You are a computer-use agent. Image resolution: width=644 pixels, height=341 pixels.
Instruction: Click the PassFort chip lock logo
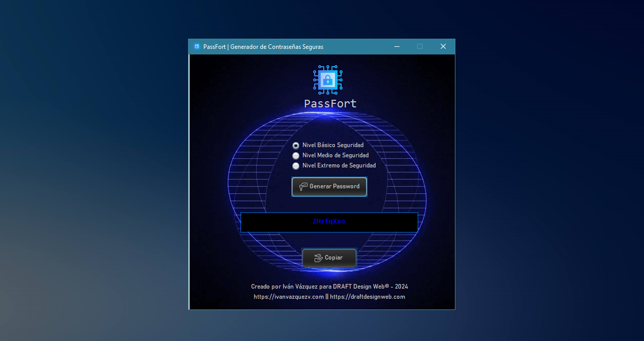[328, 79]
